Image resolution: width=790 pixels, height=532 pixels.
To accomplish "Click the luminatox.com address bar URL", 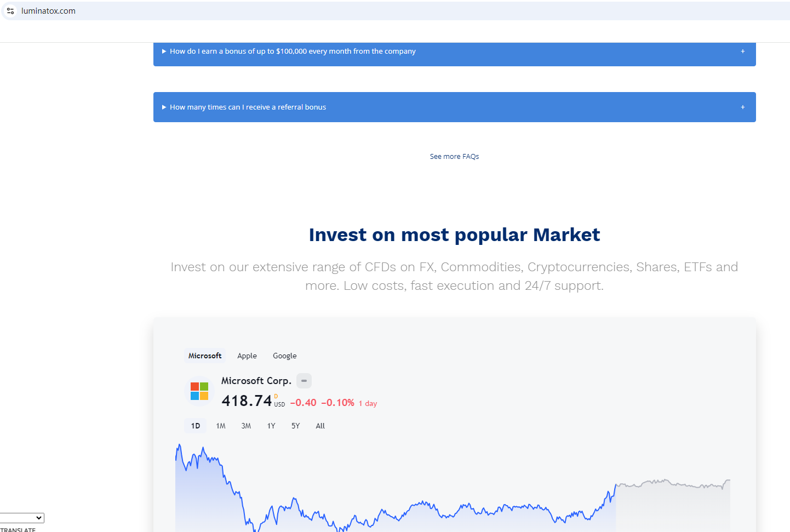I will 48,11.
